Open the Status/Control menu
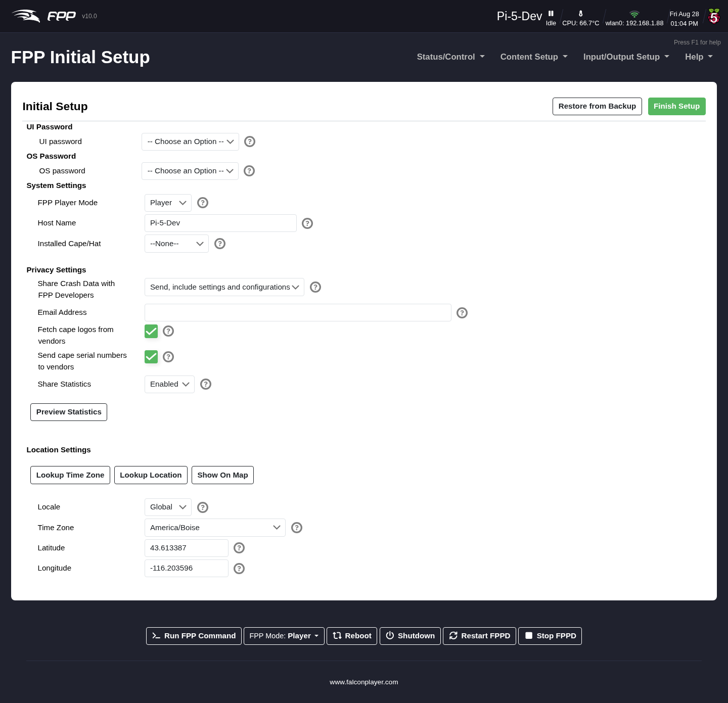 pos(450,57)
